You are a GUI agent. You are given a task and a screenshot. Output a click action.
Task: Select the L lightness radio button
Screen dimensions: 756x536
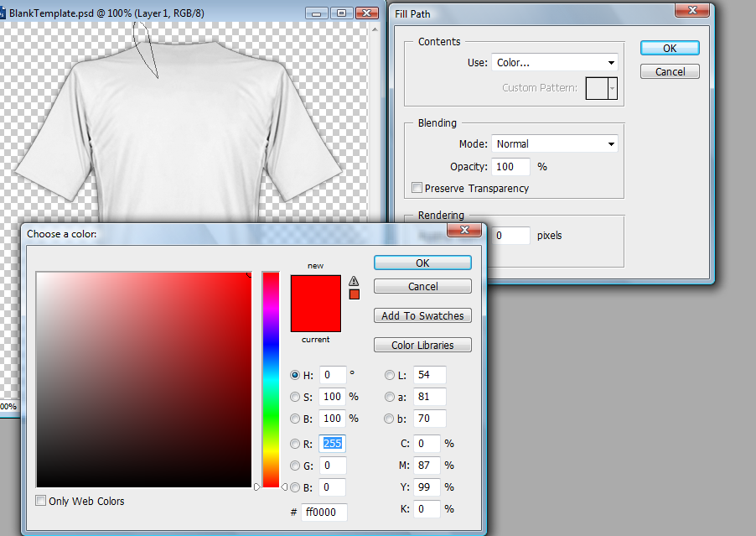pyautogui.click(x=390, y=375)
